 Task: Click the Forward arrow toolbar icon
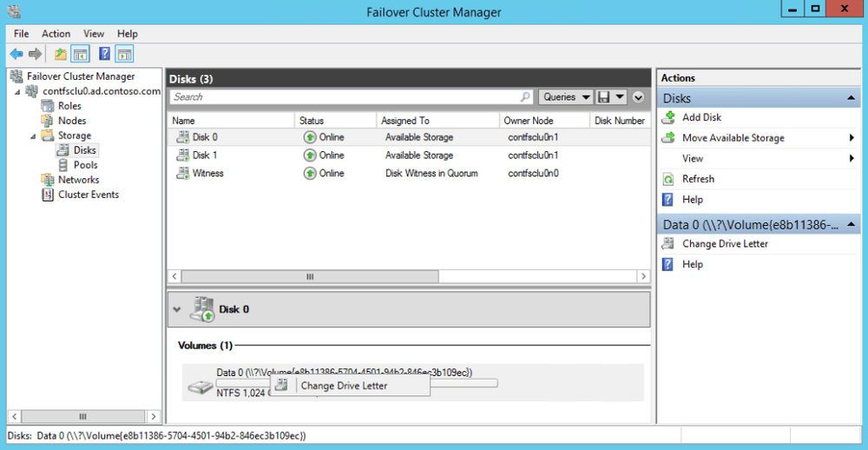35,55
